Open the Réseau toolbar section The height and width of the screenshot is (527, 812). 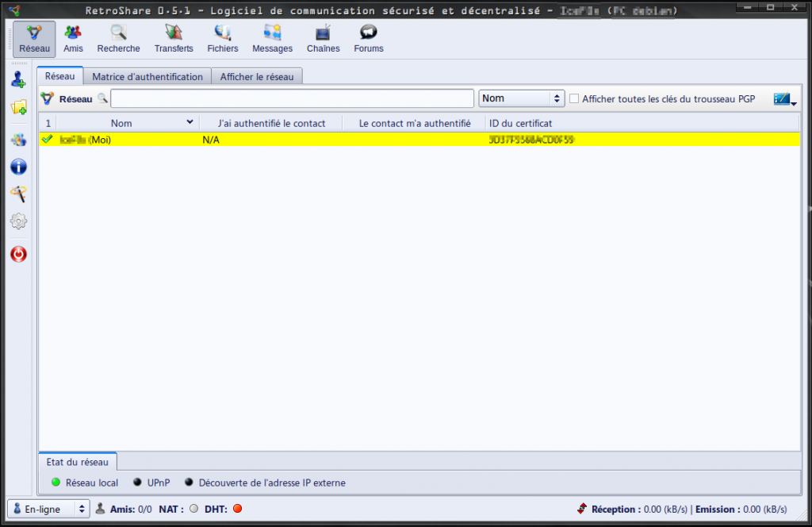(x=34, y=39)
